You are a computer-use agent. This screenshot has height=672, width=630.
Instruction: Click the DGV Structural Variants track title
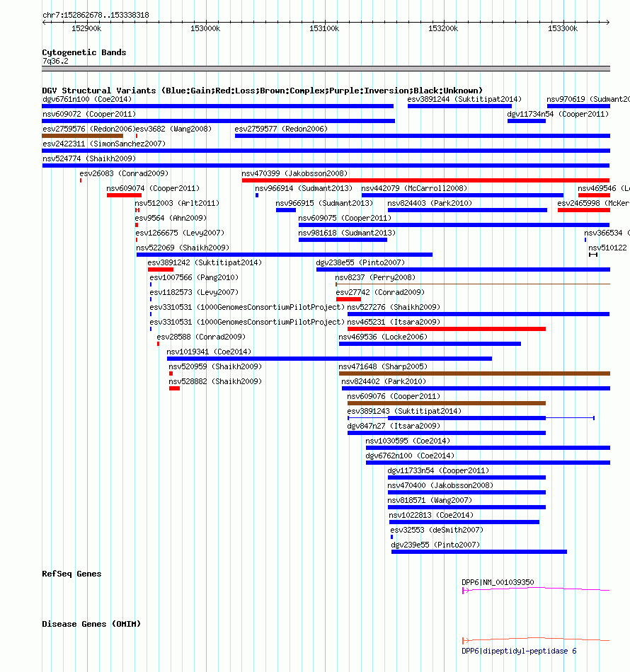[x=262, y=91]
